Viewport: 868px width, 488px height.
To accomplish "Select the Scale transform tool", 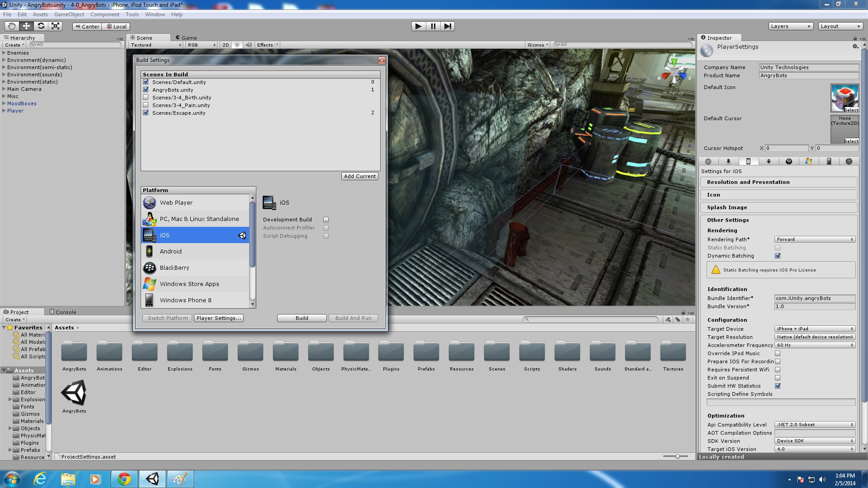I will coord(55,26).
